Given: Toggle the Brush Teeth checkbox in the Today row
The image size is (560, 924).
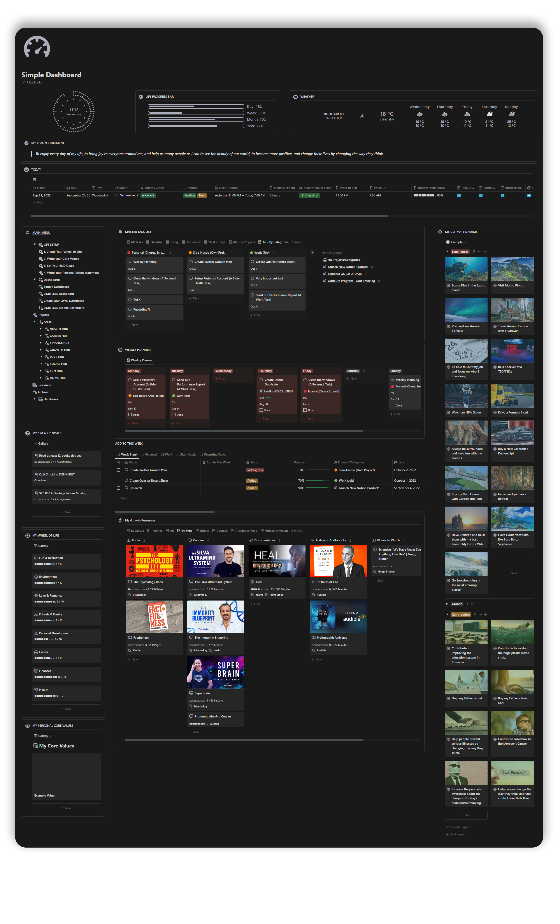Looking at the screenshot, I should 503,195.
